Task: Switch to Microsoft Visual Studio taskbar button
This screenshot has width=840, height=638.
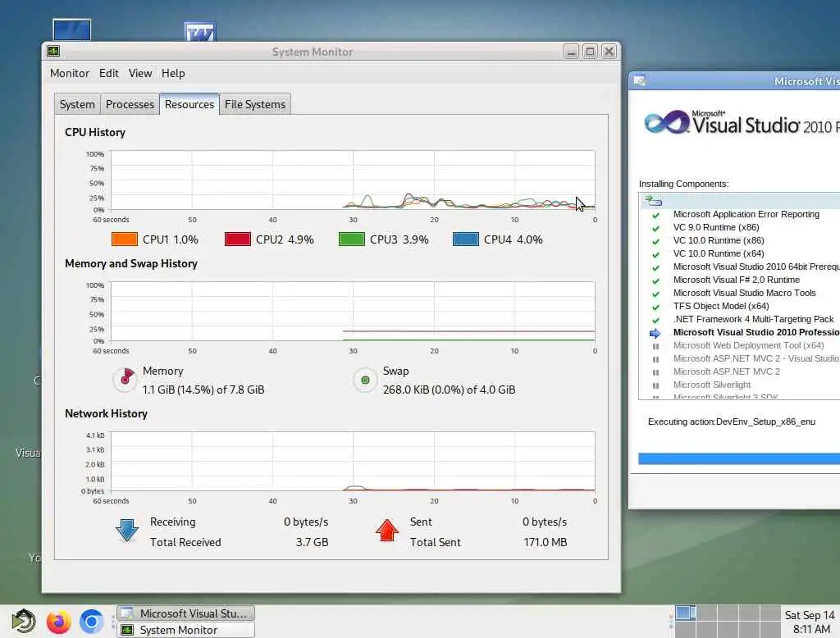Action: click(185, 613)
